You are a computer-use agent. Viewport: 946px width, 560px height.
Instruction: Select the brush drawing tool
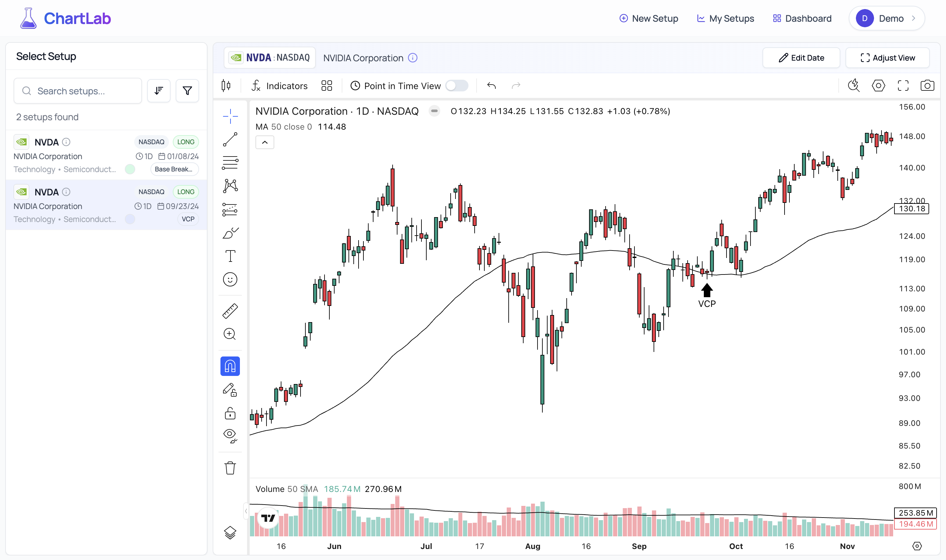tap(230, 233)
